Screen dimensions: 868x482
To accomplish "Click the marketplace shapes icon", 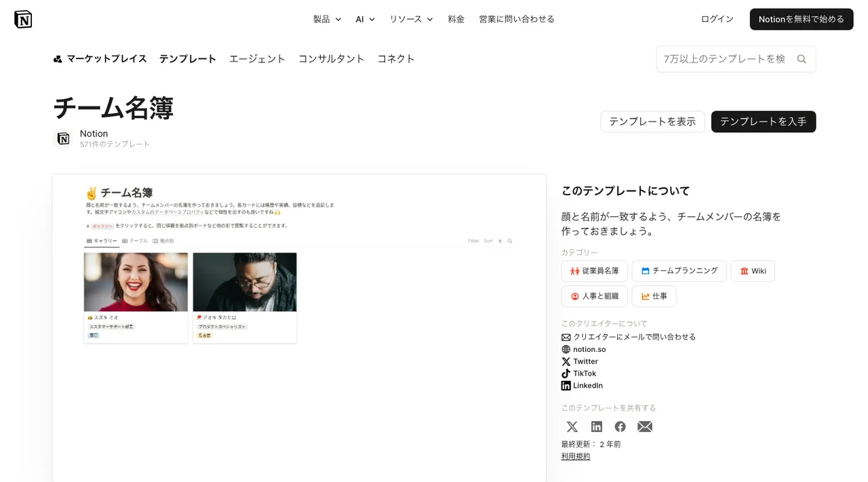I will 58,59.
